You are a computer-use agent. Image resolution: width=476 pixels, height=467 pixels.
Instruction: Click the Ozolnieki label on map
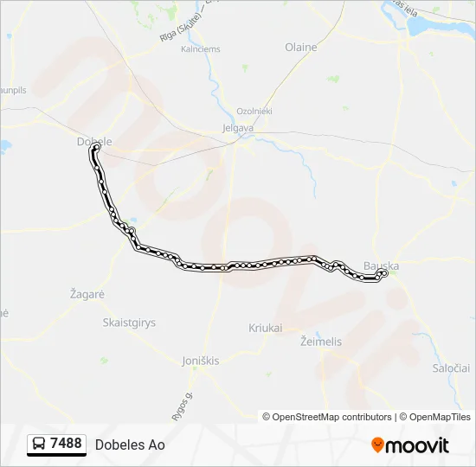(254, 111)
